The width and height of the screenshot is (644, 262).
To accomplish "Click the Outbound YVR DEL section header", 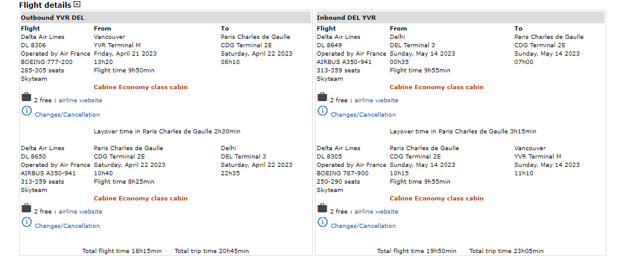I will coord(53,17).
